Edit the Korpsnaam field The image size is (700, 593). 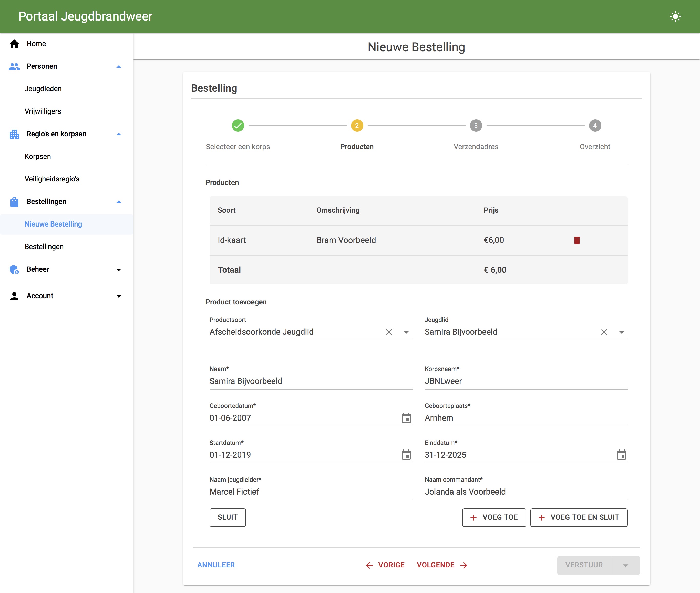526,381
